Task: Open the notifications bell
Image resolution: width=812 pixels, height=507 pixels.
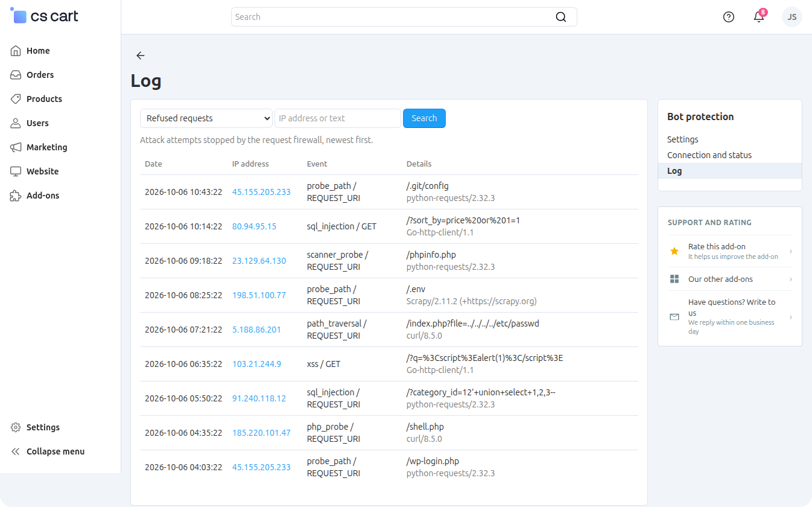Action: (759, 17)
